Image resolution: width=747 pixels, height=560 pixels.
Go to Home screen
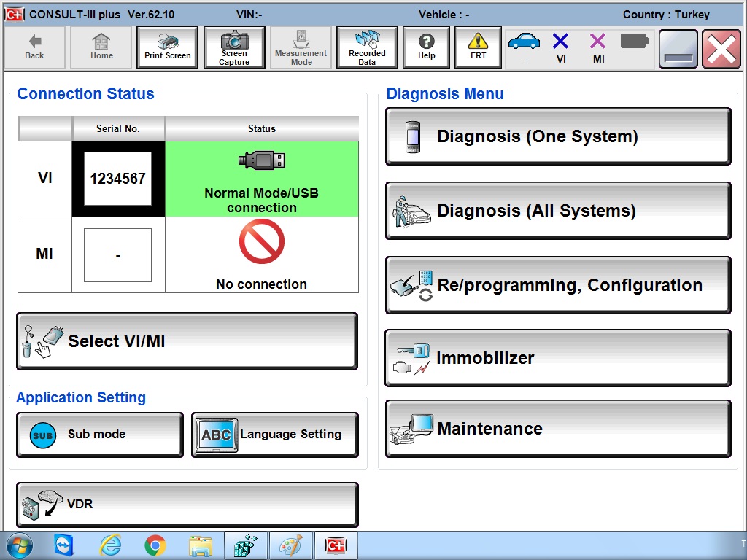tap(101, 47)
